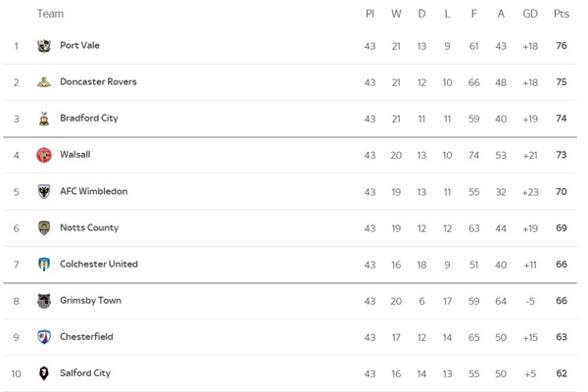Click the Notts County club crest
The width and height of the screenshot is (588, 392).
[x=44, y=227]
